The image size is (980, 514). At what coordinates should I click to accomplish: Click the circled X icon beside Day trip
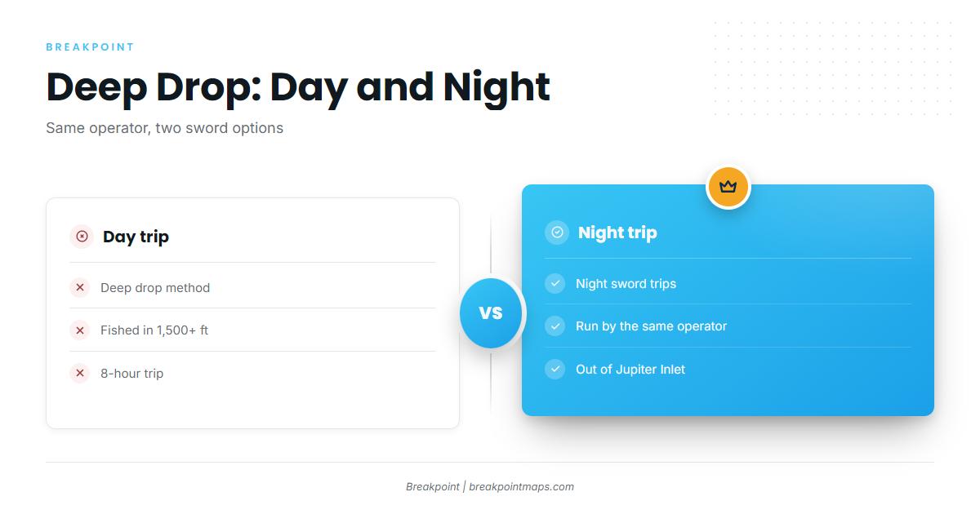tap(82, 237)
